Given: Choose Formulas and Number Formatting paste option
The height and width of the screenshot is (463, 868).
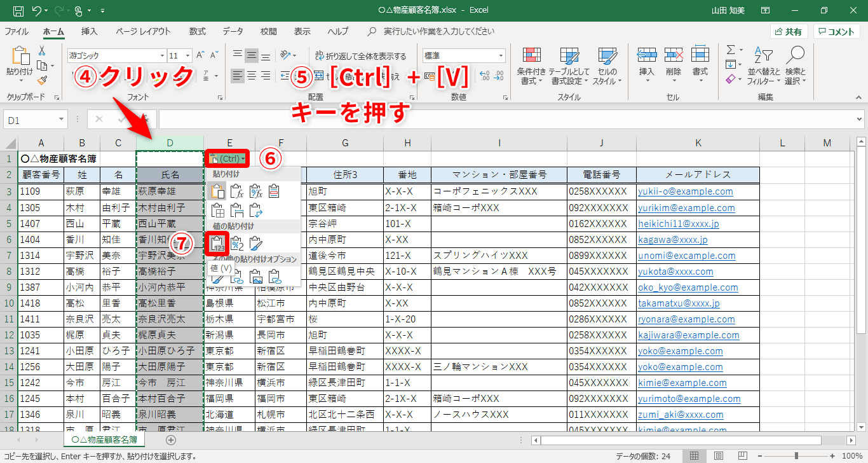Looking at the screenshot, I should click(256, 190).
